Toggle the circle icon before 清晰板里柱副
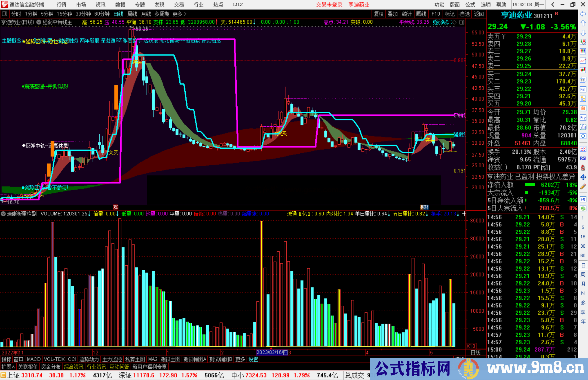 [x=3, y=214]
